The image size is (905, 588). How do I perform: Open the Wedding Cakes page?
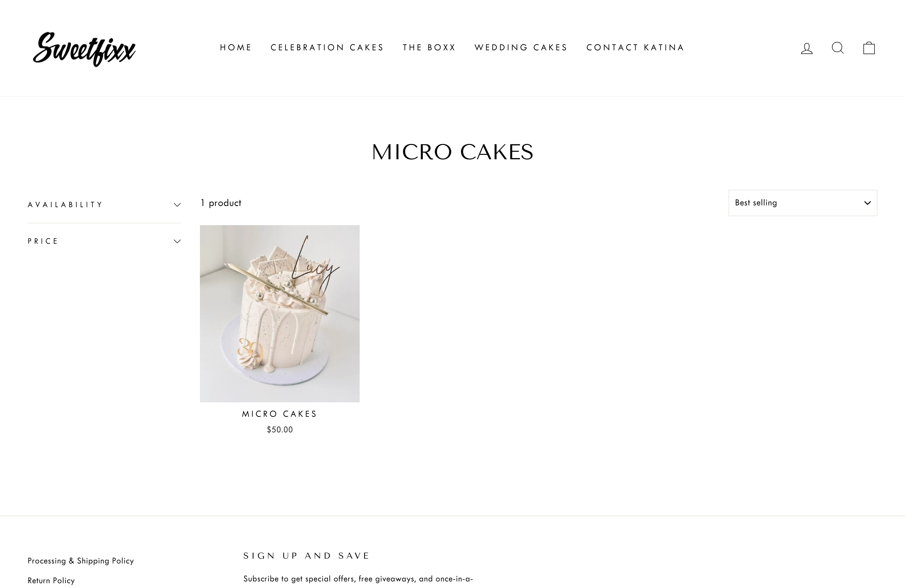click(x=521, y=48)
